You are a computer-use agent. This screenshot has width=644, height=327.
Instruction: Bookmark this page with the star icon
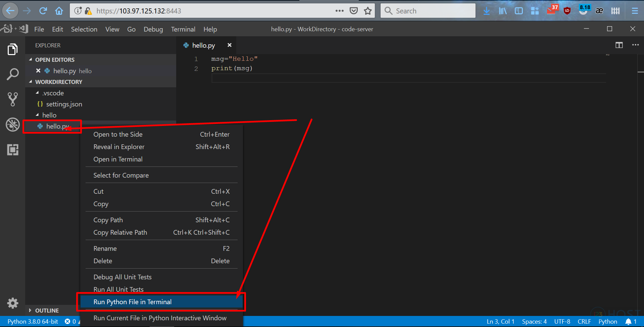[x=367, y=10]
